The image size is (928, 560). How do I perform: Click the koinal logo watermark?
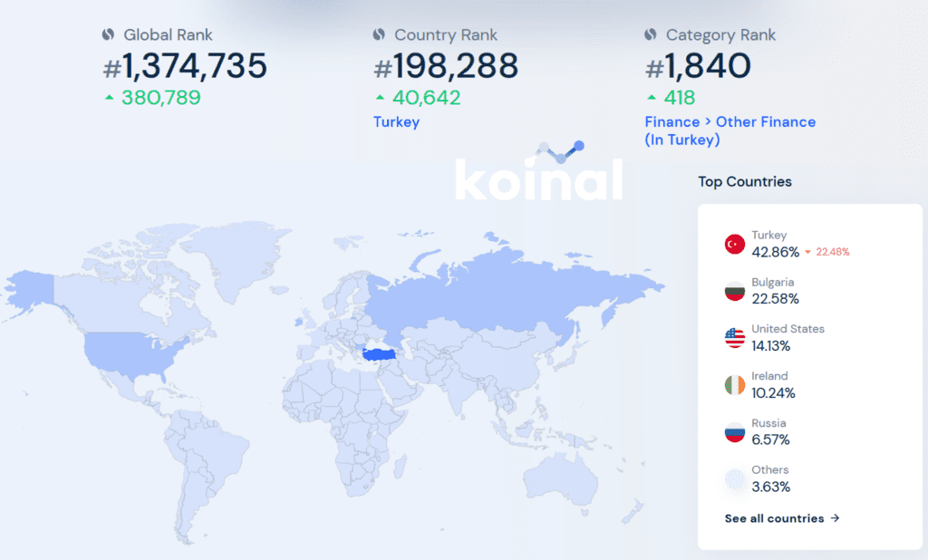[538, 177]
